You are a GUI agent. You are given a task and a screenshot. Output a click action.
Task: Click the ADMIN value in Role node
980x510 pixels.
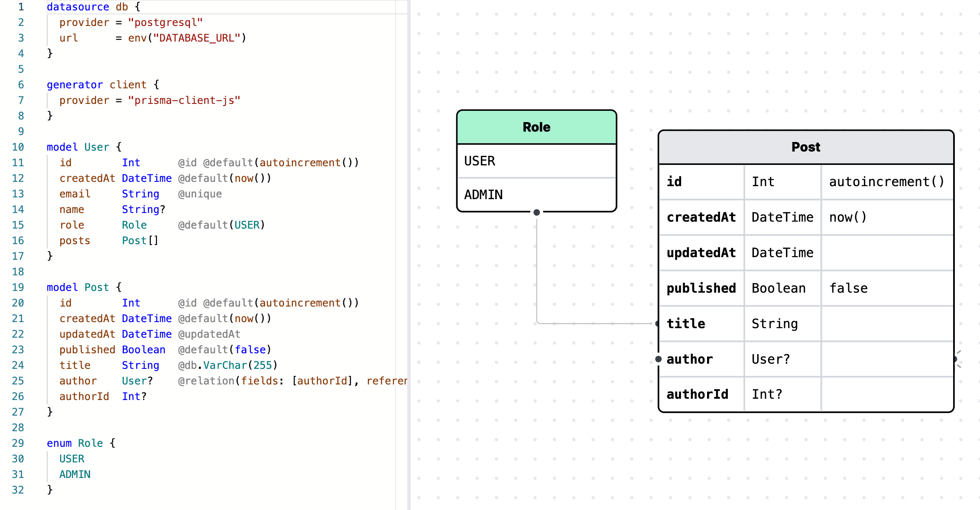484,195
